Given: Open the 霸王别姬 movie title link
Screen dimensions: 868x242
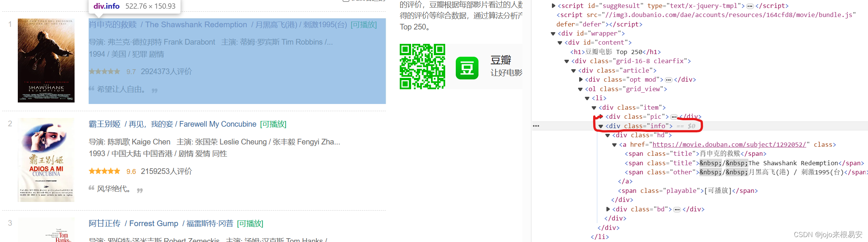Looking at the screenshot, I should click(104, 124).
